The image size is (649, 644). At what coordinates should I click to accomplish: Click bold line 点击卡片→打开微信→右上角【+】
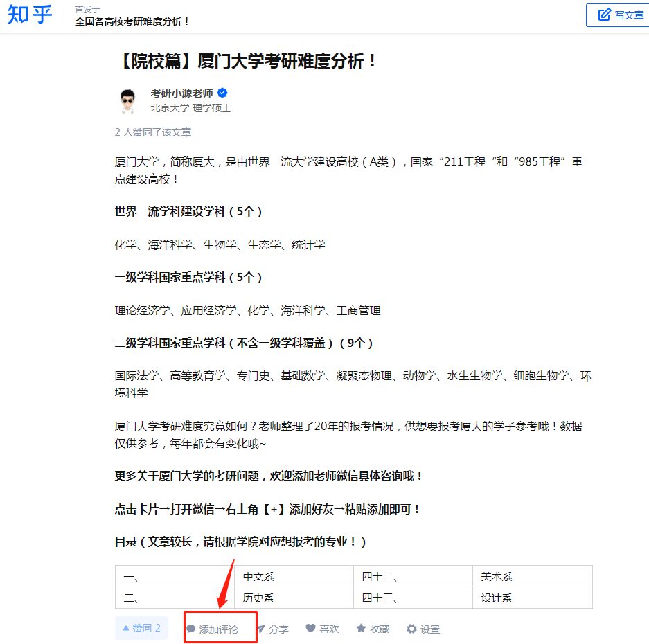click(x=268, y=509)
